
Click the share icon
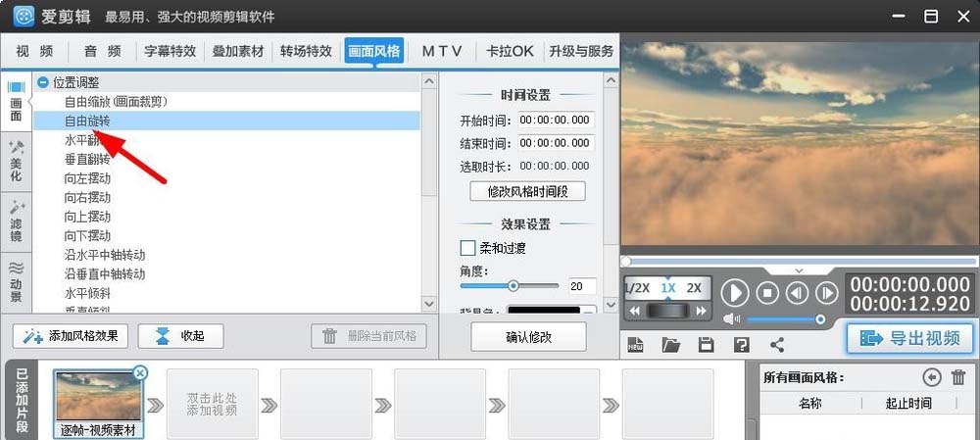click(777, 344)
